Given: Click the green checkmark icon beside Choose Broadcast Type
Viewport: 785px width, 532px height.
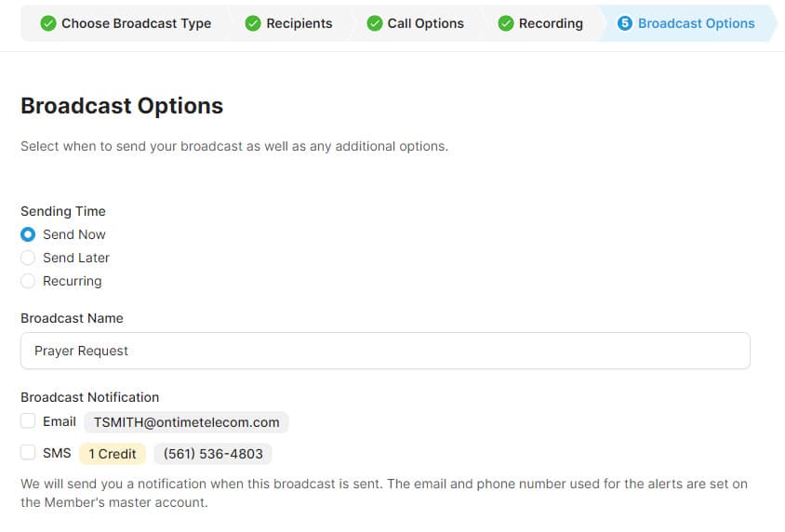Looking at the screenshot, I should pyautogui.click(x=48, y=23).
